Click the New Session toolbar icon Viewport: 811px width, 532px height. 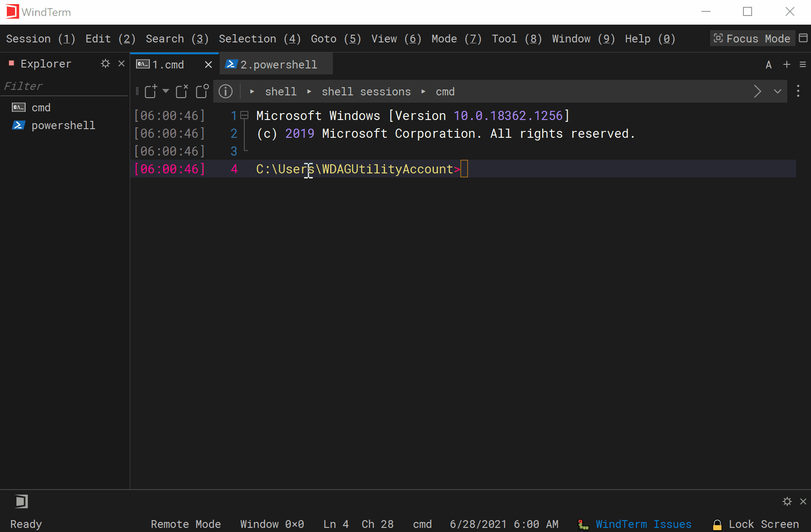pyautogui.click(x=151, y=91)
